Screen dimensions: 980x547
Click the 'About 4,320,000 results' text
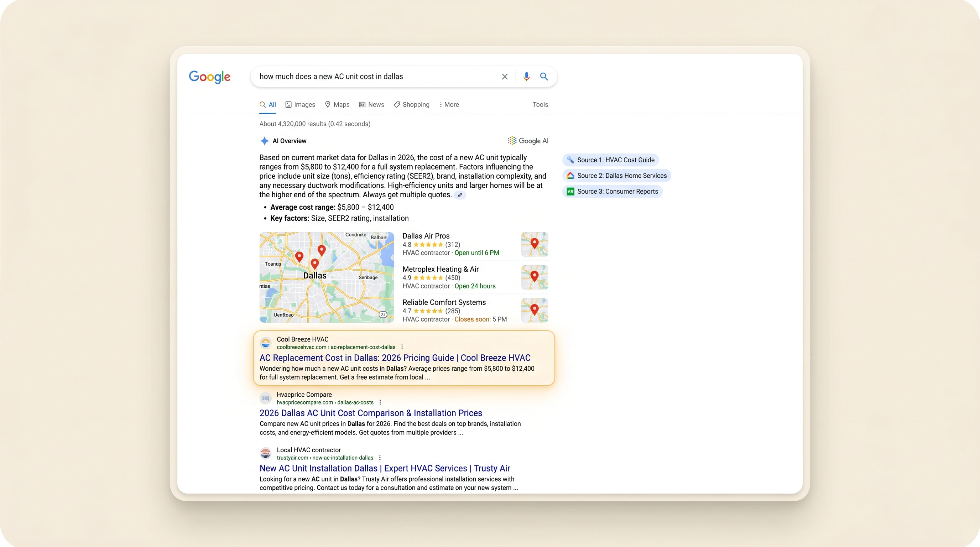[315, 124]
